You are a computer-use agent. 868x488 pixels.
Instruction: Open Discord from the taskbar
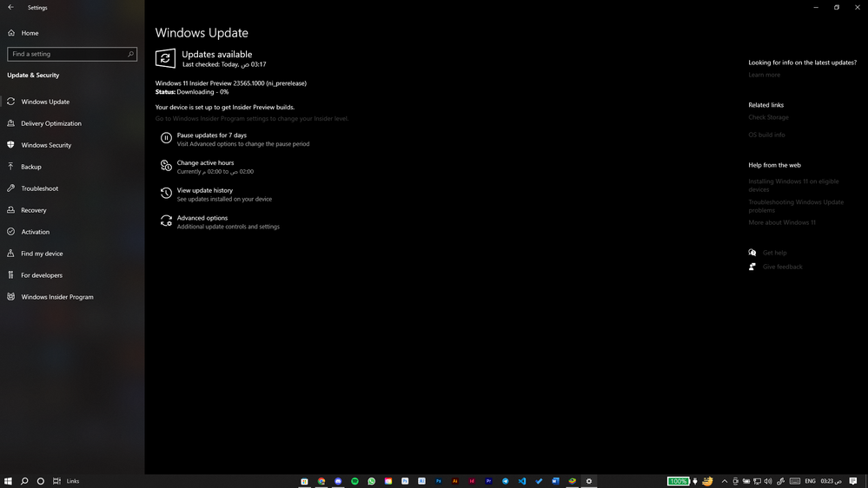338,481
